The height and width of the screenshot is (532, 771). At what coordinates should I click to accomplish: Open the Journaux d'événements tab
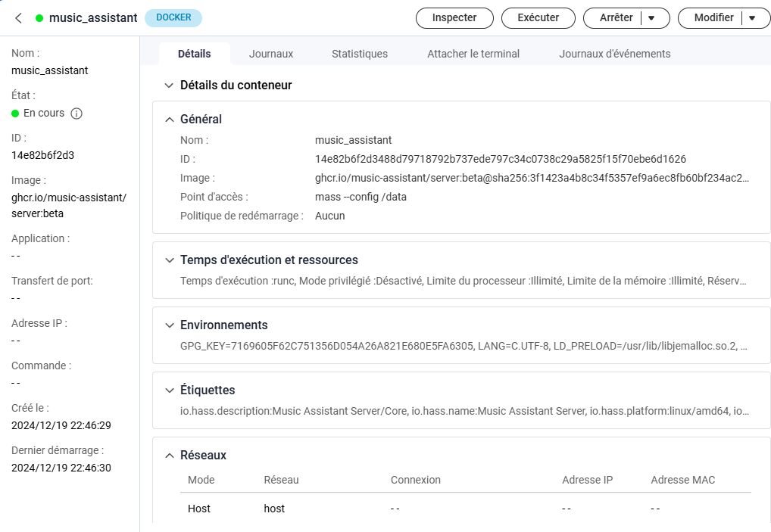coord(614,54)
